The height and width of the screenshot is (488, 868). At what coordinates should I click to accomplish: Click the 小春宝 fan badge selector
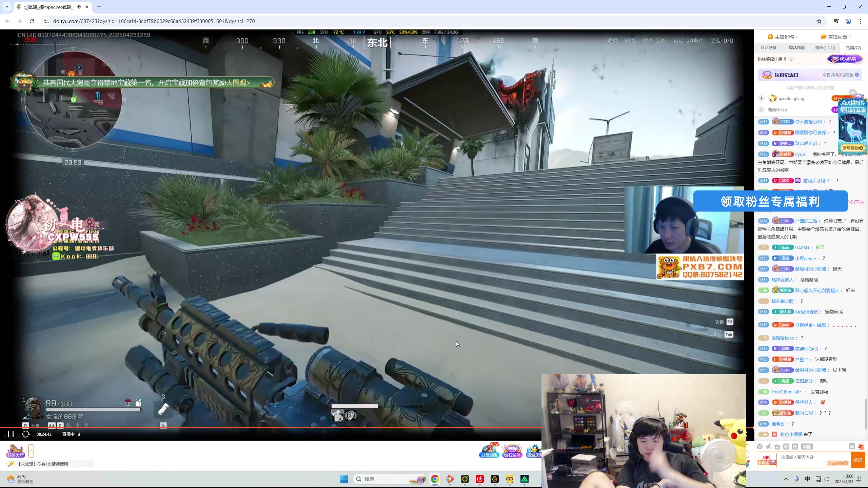pos(767,460)
